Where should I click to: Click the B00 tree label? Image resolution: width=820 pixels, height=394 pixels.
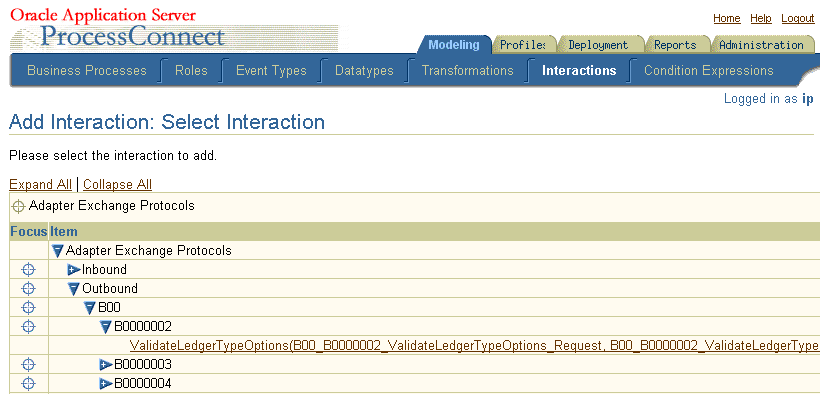click(x=109, y=308)
